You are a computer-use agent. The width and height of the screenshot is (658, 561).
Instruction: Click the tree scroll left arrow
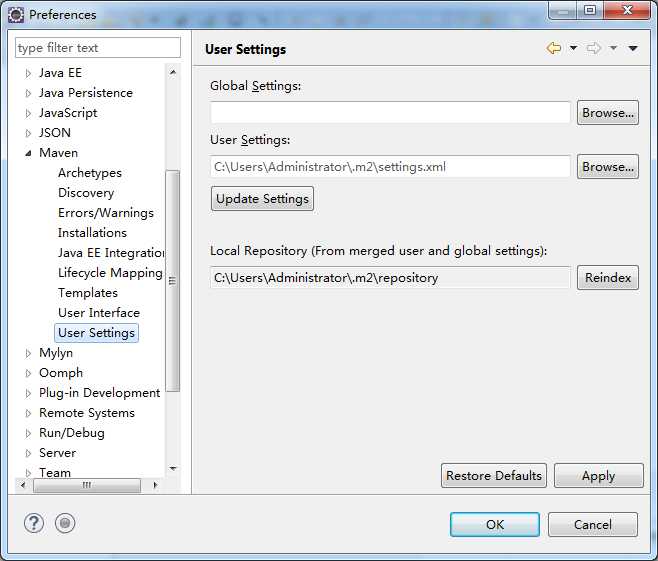click(x=23, y=485)
